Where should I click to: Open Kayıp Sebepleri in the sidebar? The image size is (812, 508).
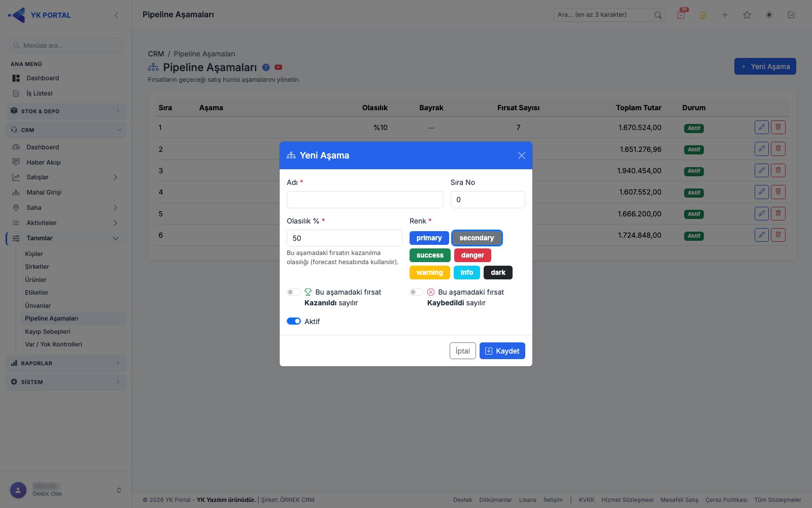pos(48,332)
